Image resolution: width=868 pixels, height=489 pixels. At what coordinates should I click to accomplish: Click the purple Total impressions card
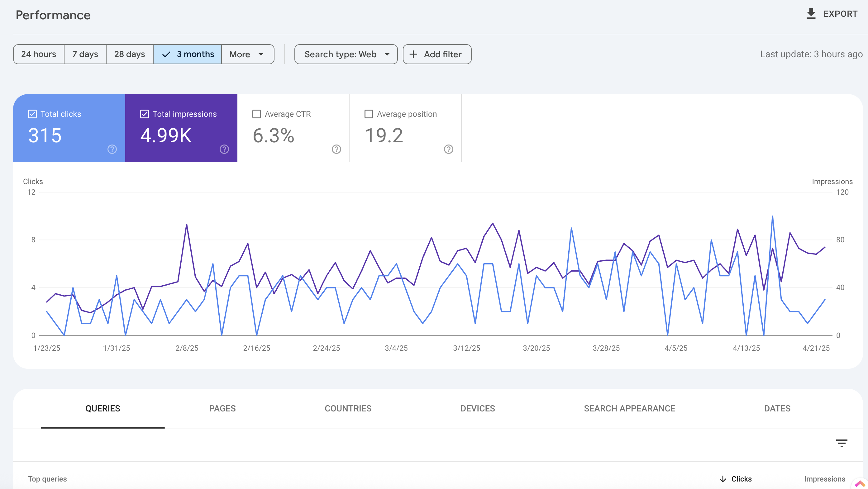coord(181,135)
